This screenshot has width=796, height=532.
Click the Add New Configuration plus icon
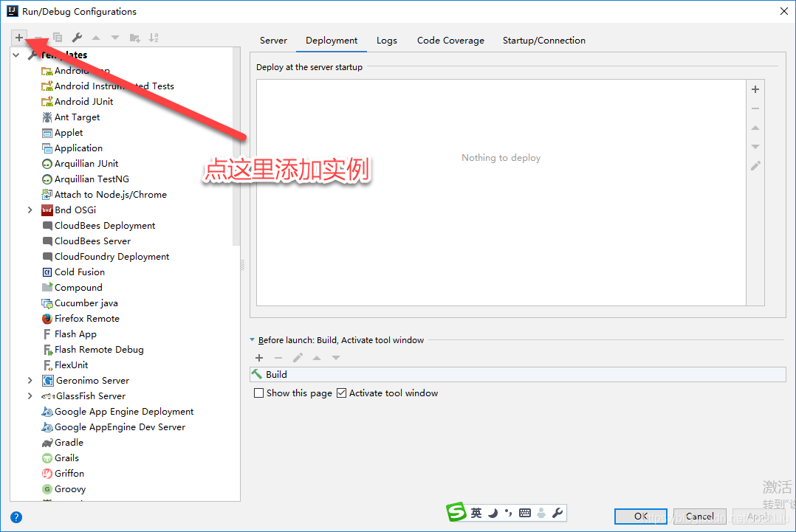tap(18, 38)
